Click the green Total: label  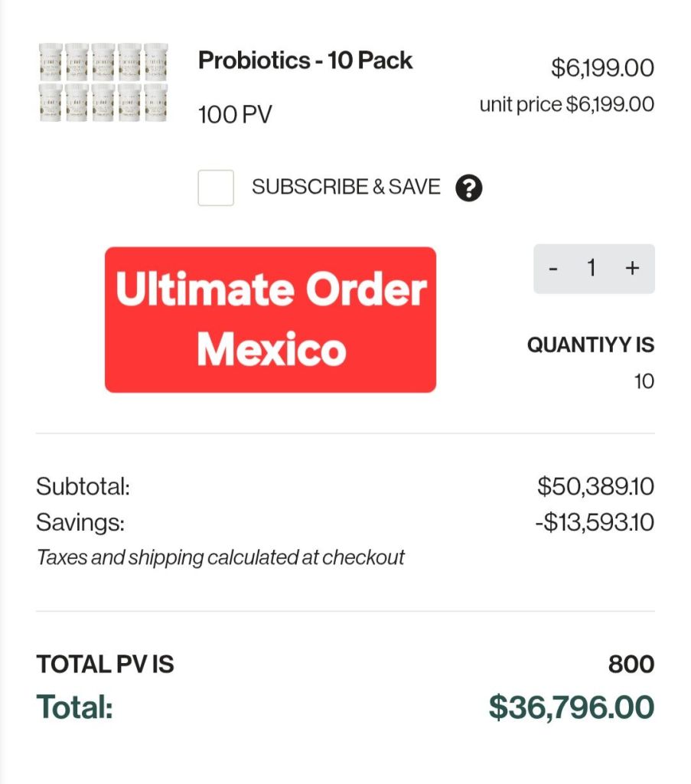(x=74, y=707)
